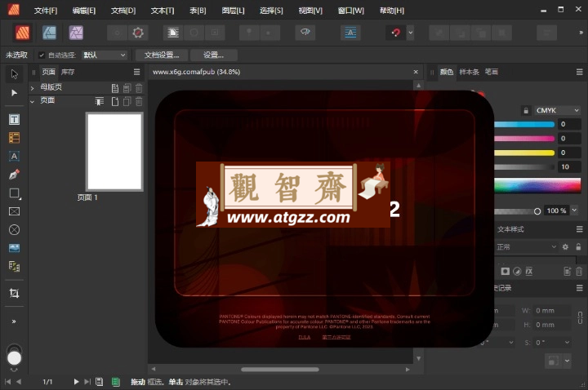Click the baseline grid toolbar icon
Screen dimensions: 588x390
[350, 33]
